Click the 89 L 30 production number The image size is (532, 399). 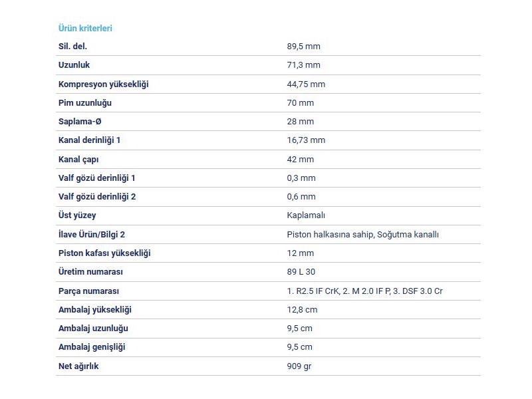301,272
